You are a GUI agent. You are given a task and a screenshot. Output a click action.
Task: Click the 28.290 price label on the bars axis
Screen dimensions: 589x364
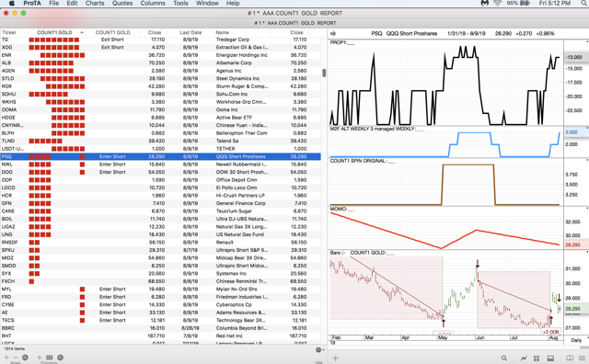[x=572, y=309]
